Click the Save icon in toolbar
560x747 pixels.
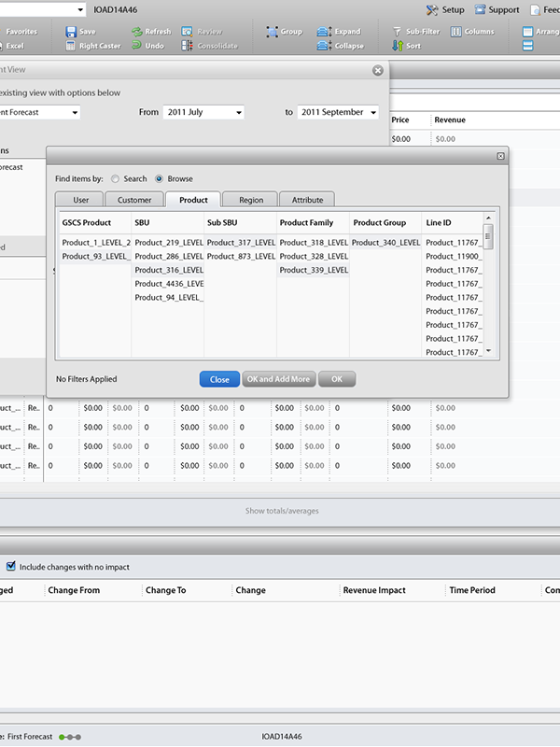click(x=71, y=32)
